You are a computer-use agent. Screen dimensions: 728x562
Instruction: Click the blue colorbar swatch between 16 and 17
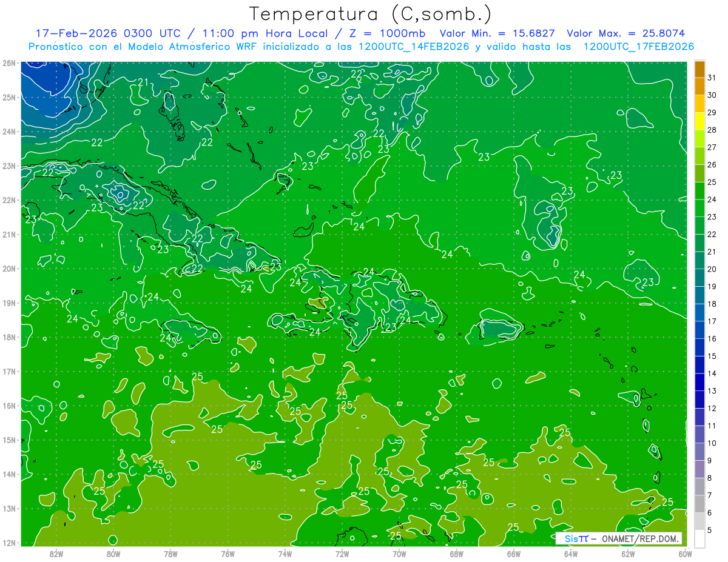(699, 330)
